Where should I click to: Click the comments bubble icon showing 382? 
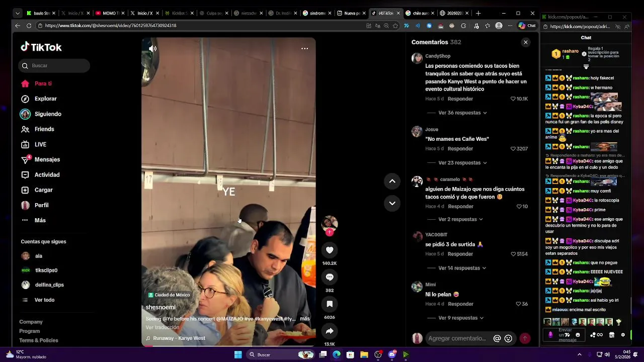click(x=330, y=277)
